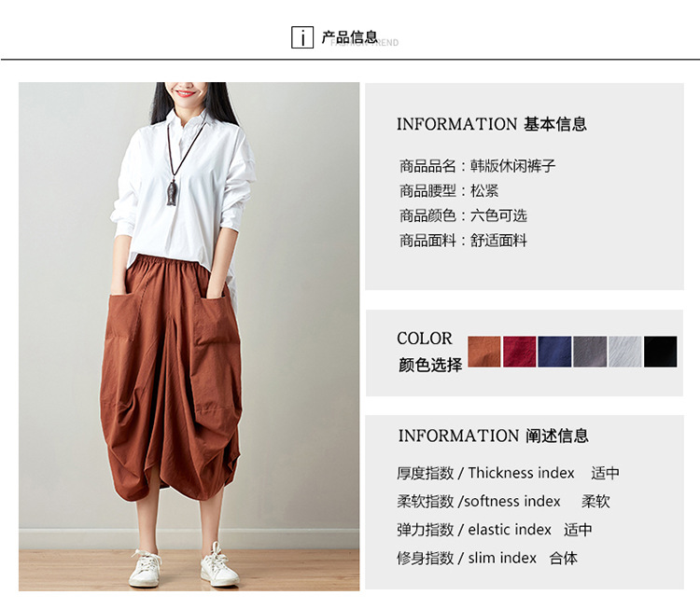700x609 pixels.
Task: Click the product color line 六色可选
Action: (463, 216)
